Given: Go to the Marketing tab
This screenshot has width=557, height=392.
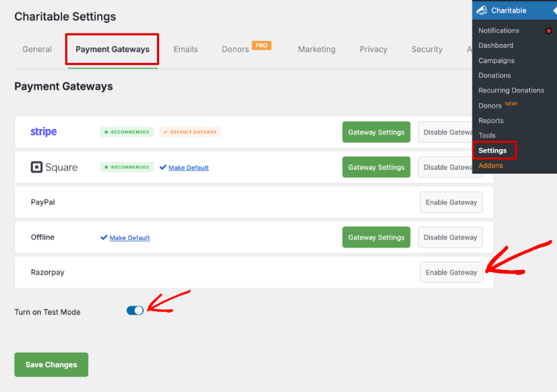Looking at the screenshot, I should (316, 50).
